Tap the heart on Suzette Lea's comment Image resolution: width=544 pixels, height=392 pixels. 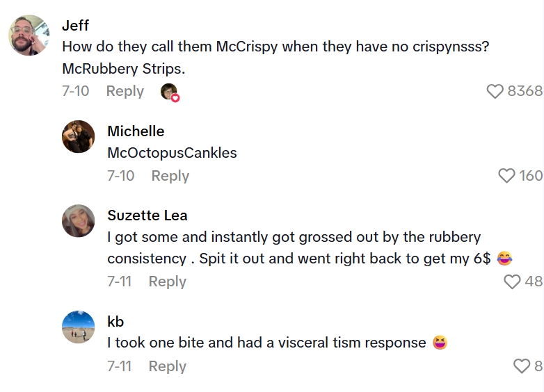512,281
